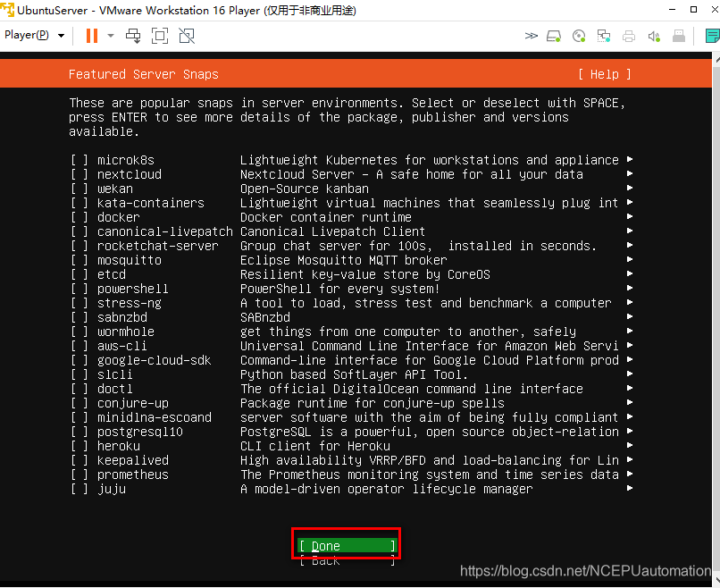720x588 pixels.
Task: Pause the virtual machine
Action: click(x=92, y=36)
